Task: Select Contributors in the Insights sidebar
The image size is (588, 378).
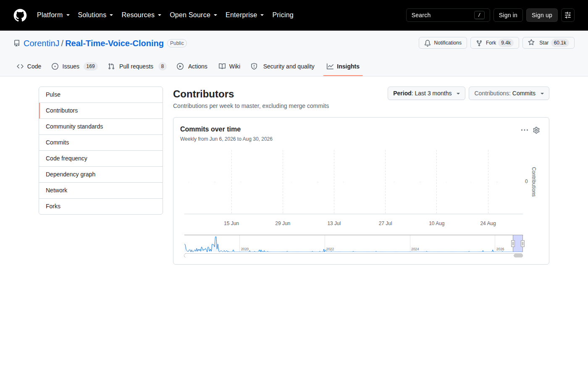Action: 101,110
